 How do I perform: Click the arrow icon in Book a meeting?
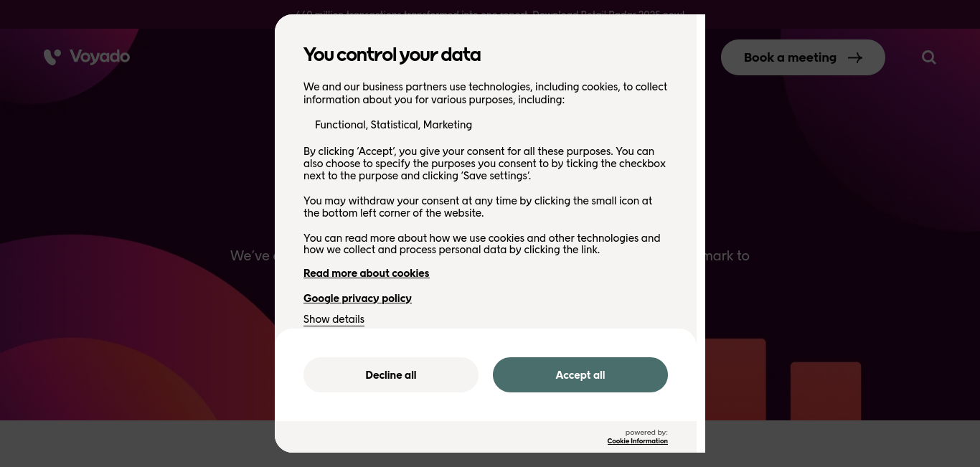pyautogui.click(x=855, y=57)
